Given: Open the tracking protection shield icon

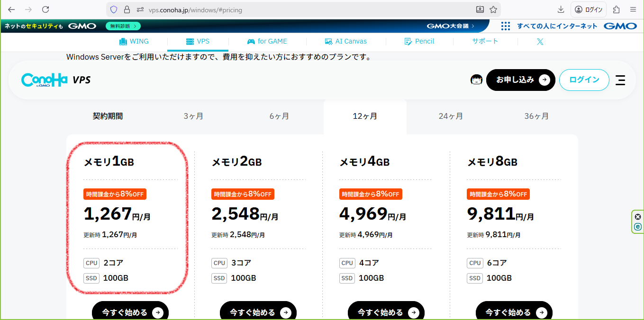Looking at the screenshot, I should [114, 9].
